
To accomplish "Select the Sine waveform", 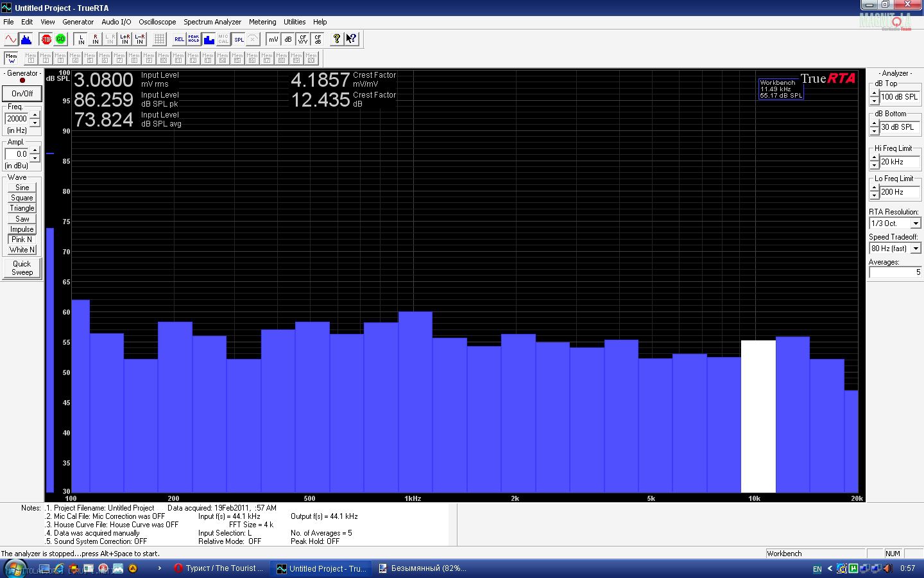I will pos(22,188).
